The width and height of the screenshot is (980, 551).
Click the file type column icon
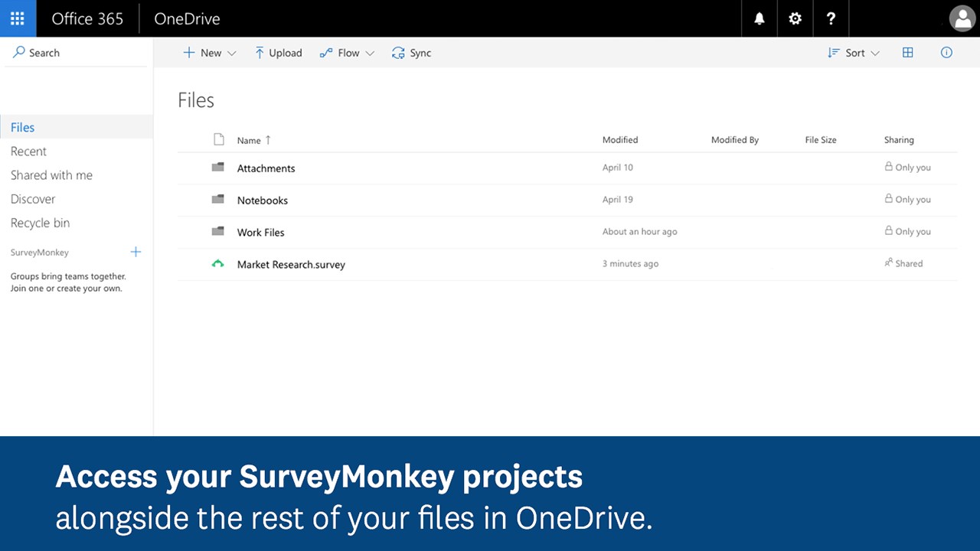pos(219,139)
